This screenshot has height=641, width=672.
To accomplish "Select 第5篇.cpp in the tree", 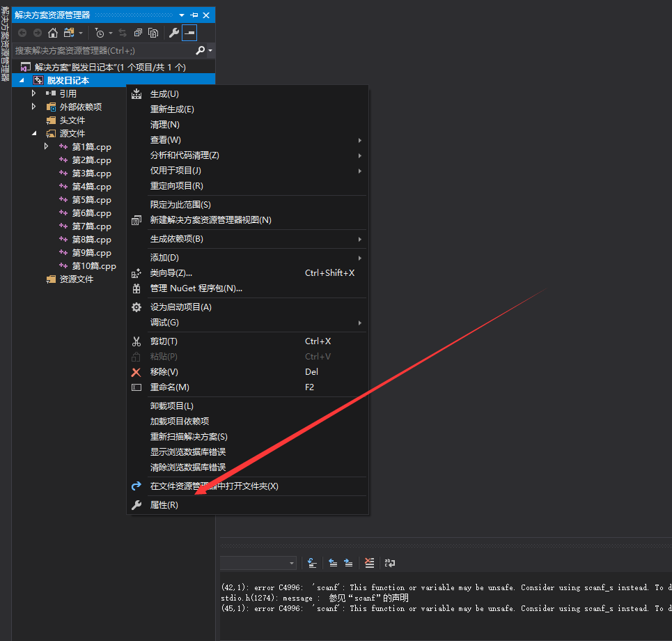I will pos(91,200).
